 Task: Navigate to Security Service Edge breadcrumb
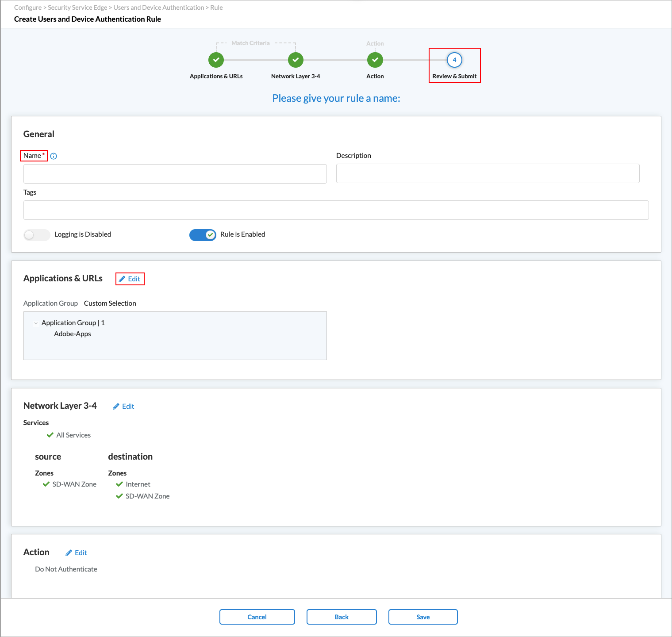pos(77,7)
